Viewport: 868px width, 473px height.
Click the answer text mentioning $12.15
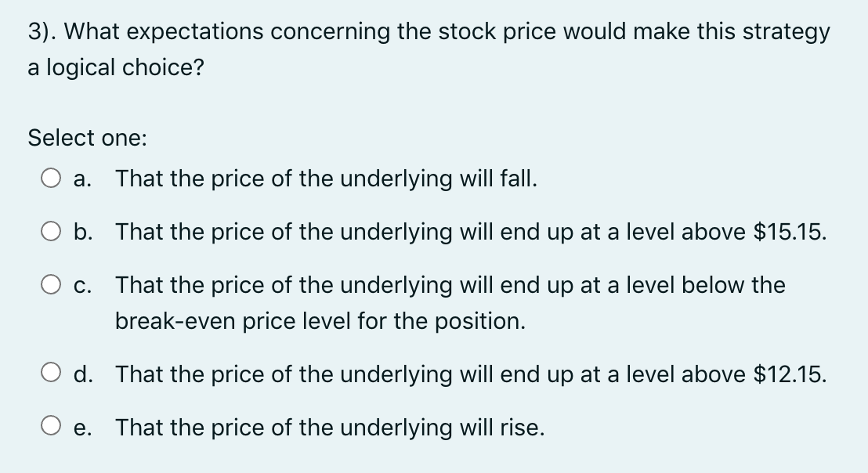[x=471, y=374]
